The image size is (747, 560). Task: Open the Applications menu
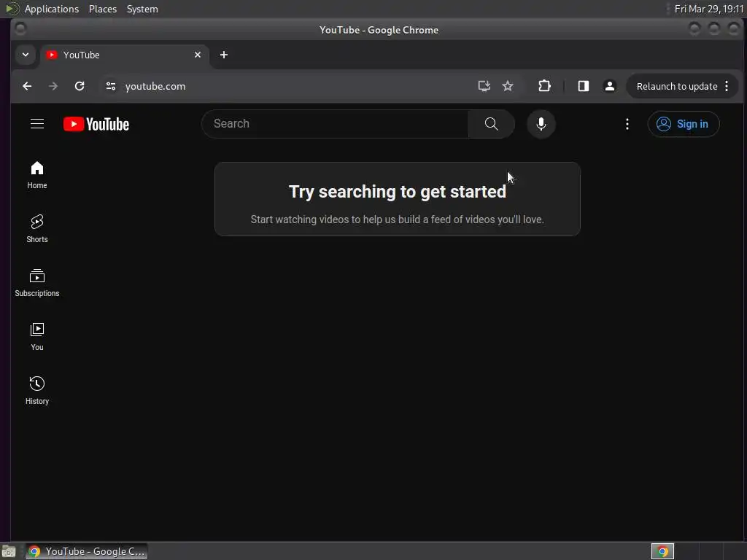tap(52, 9)
